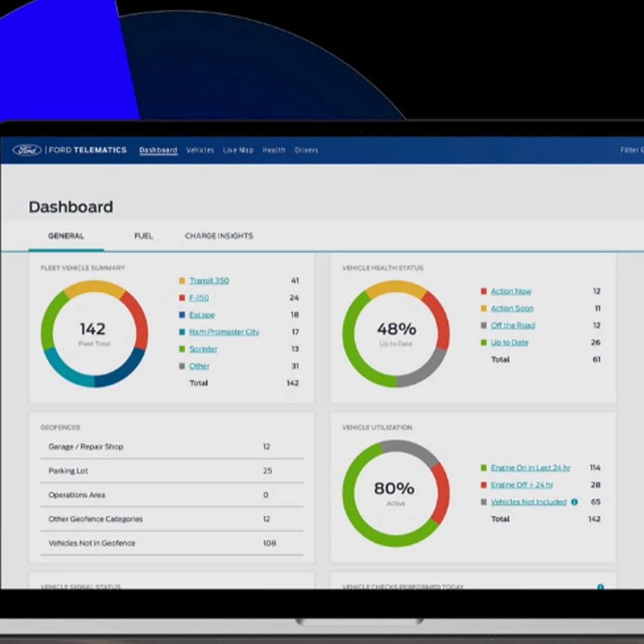
Task: Open the Sprinter link
Action: tap(203, 349)
